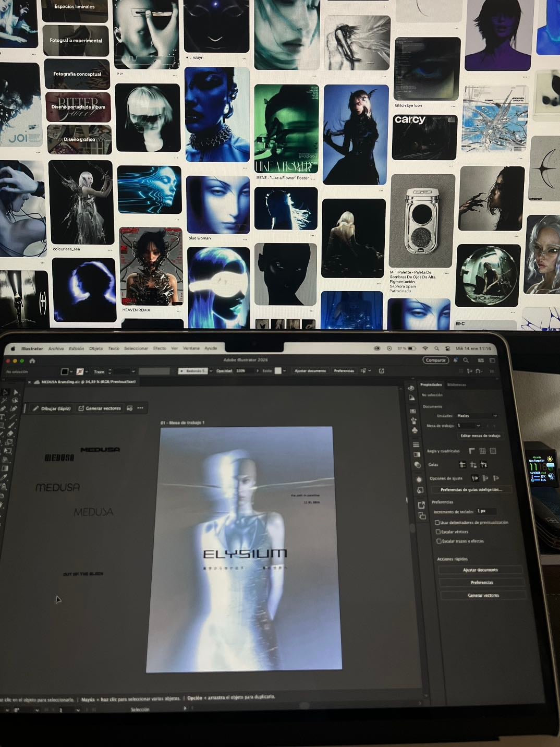Show rulers icon in Regla y cuadrículas
This screenshot has width=560, height=747.
click(472, 451)
